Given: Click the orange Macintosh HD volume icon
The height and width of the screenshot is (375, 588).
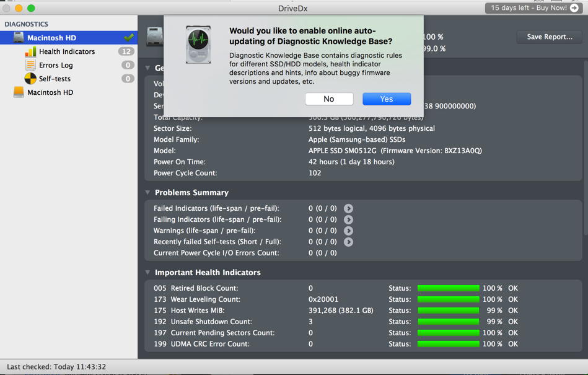Looking at the screenshot, I should (x=19, y=92).
